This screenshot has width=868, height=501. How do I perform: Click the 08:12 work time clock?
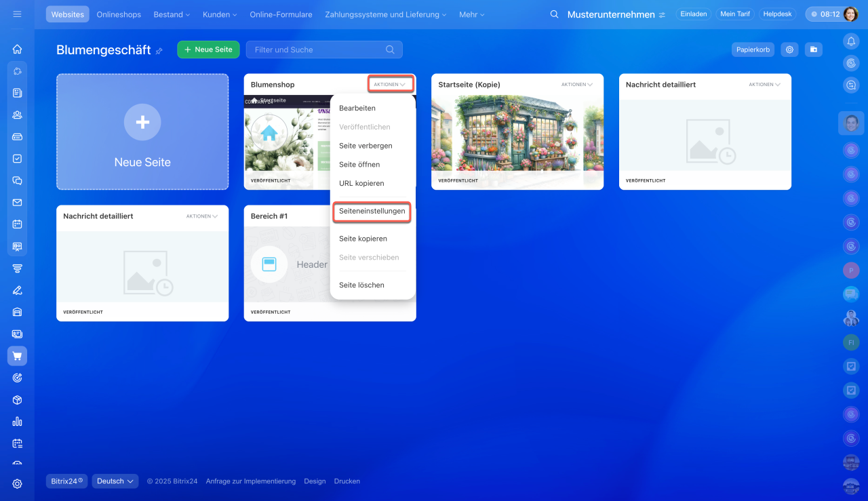point(824,14)
